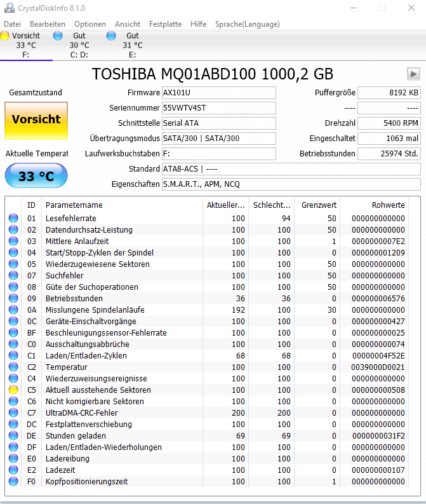Click the status circle for UltraDMA-CRC-Fehler

[13, 412]
